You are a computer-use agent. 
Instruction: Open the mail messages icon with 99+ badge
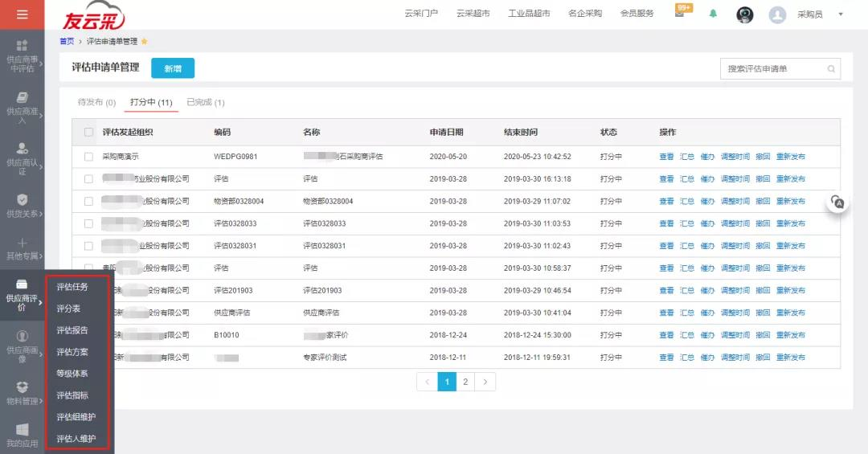pyautogui.click(x=680, y=14)
